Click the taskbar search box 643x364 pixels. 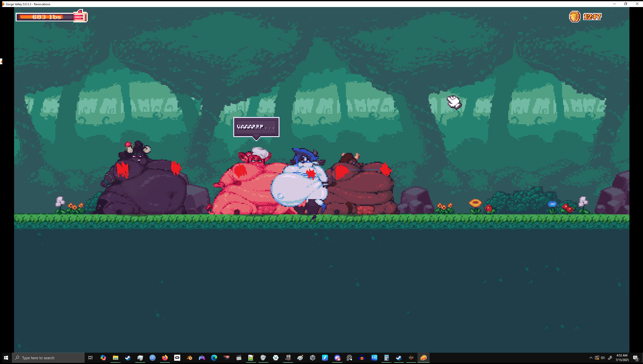(48, 358)
